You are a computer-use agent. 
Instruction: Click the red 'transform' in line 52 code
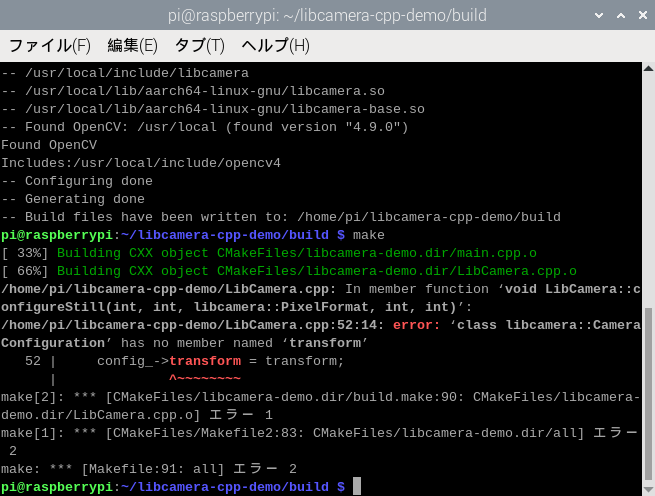point(205,361)
